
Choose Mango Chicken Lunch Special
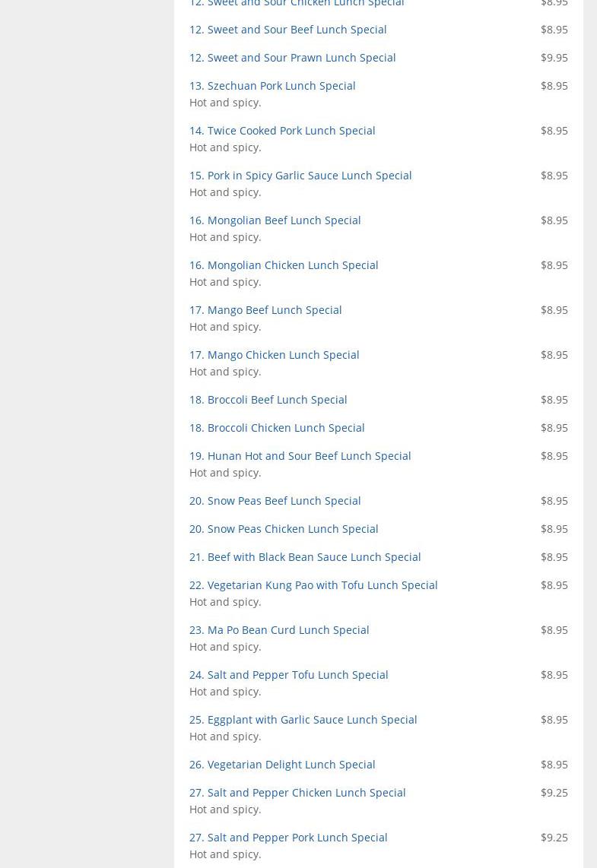click(x=274, y=355)
